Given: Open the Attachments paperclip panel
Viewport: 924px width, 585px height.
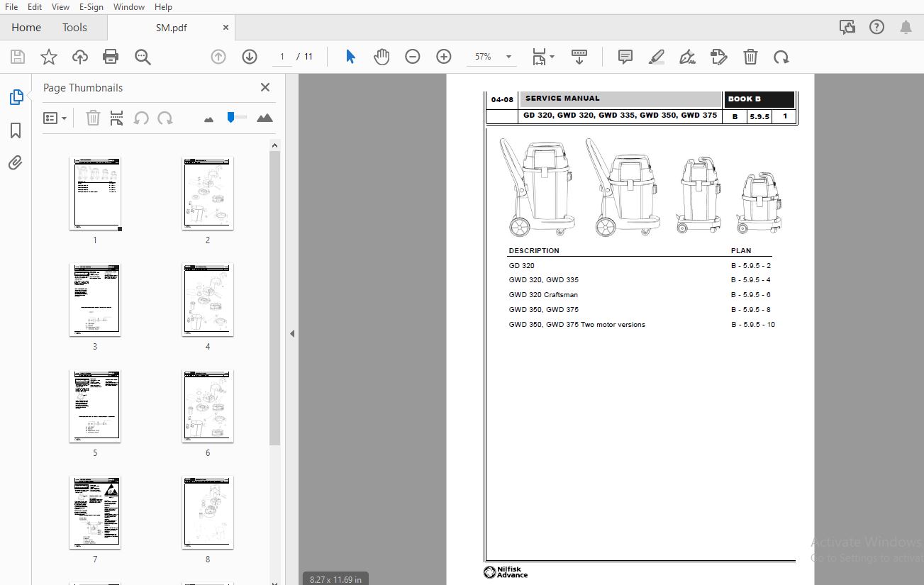Looking at the screenshot, I should click(16, 164).
